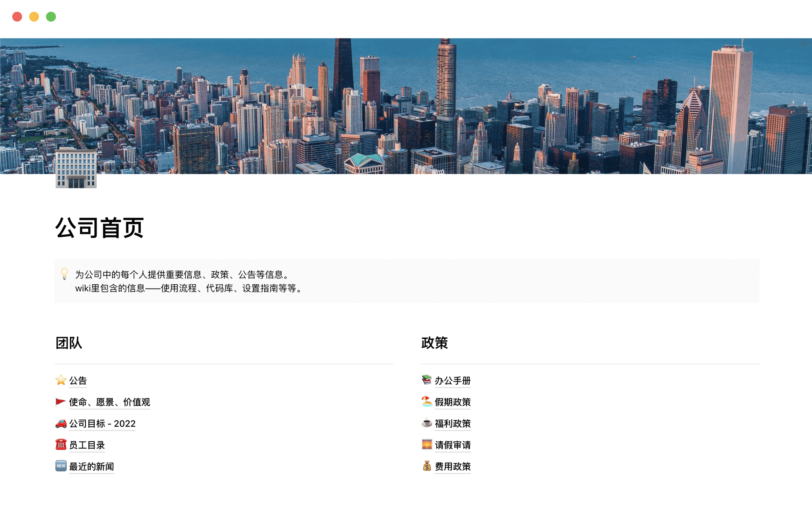Screen dimensions: 812x525
Task: Click the 公司首页 page title
Action: 99,228
